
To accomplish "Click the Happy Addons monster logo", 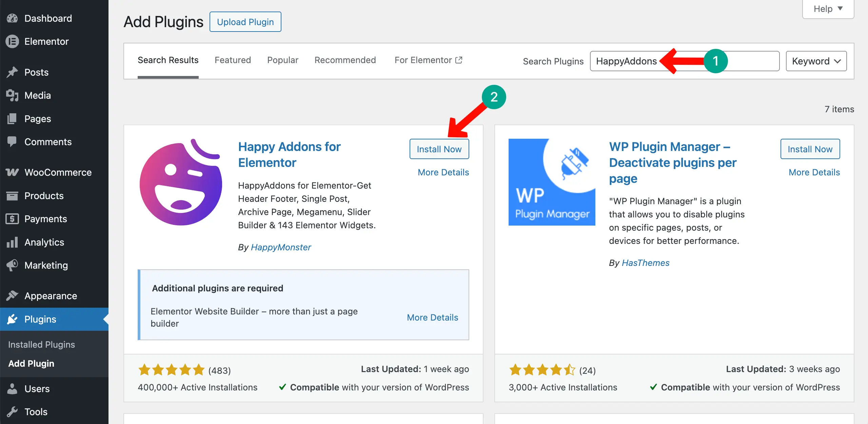I will (x=181, y=182).
